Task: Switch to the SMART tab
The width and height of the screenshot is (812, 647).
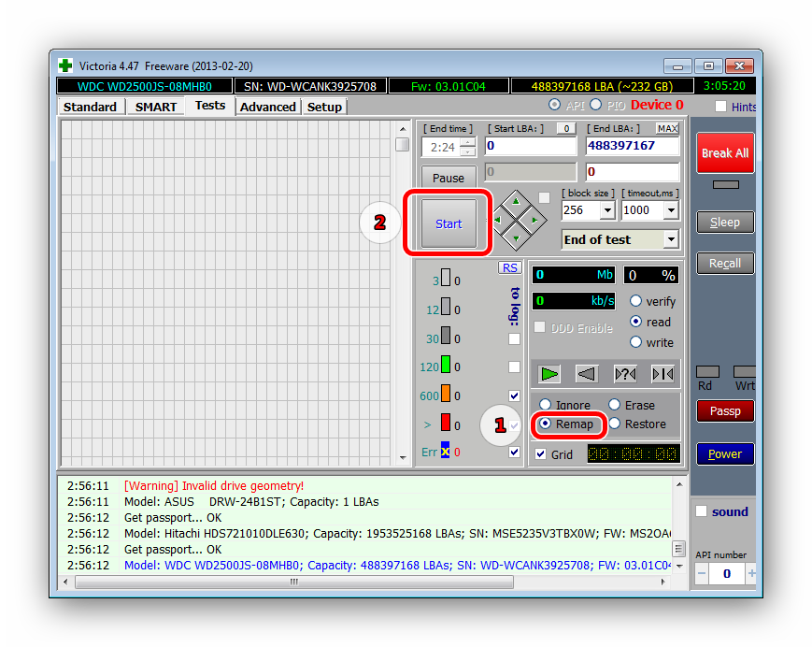Action: coord(155,107)
